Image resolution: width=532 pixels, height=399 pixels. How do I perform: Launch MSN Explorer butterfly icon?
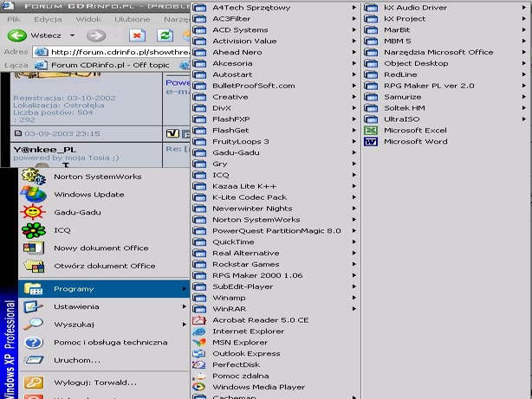click(x=199, y=343)
